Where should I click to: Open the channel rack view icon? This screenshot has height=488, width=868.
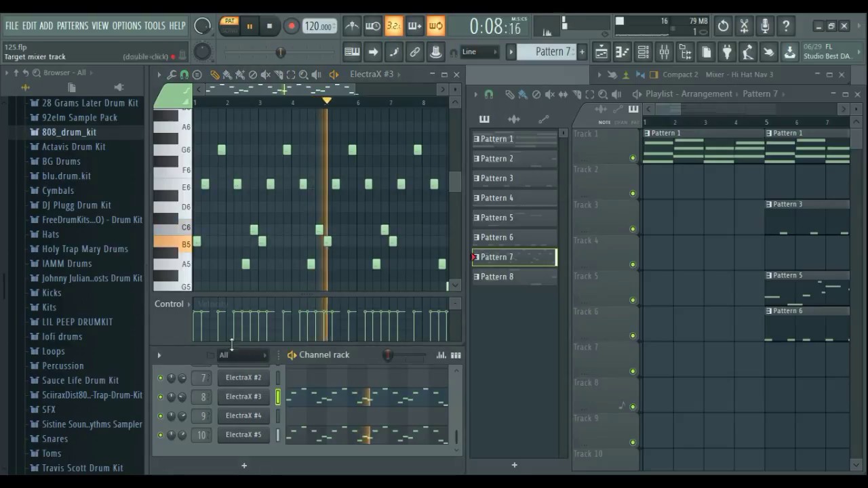(643, 52)
